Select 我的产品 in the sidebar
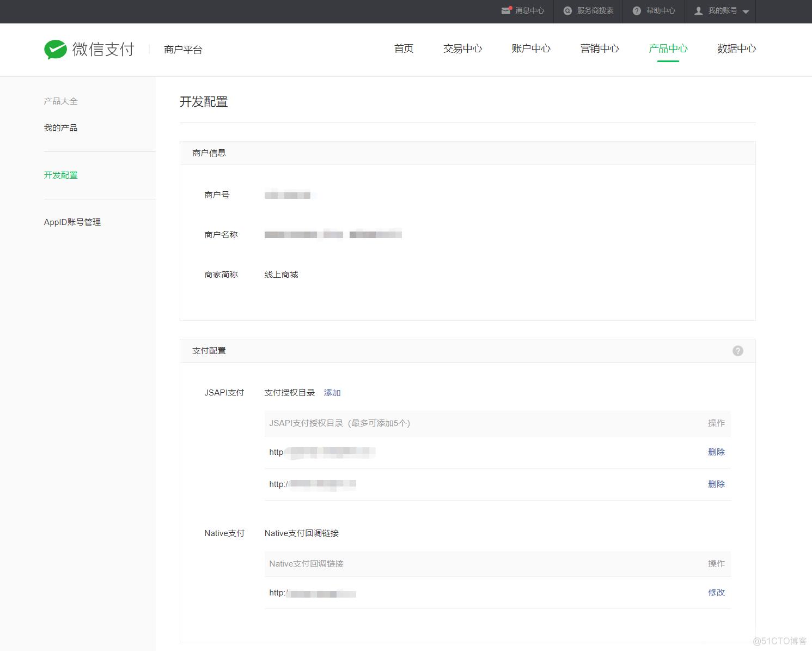 point(60,128)
